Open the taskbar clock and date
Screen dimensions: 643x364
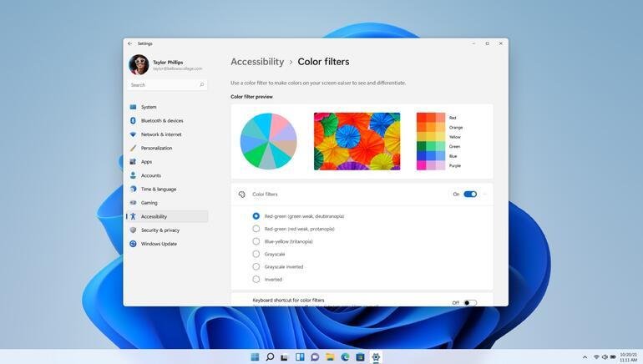(629, 357)
